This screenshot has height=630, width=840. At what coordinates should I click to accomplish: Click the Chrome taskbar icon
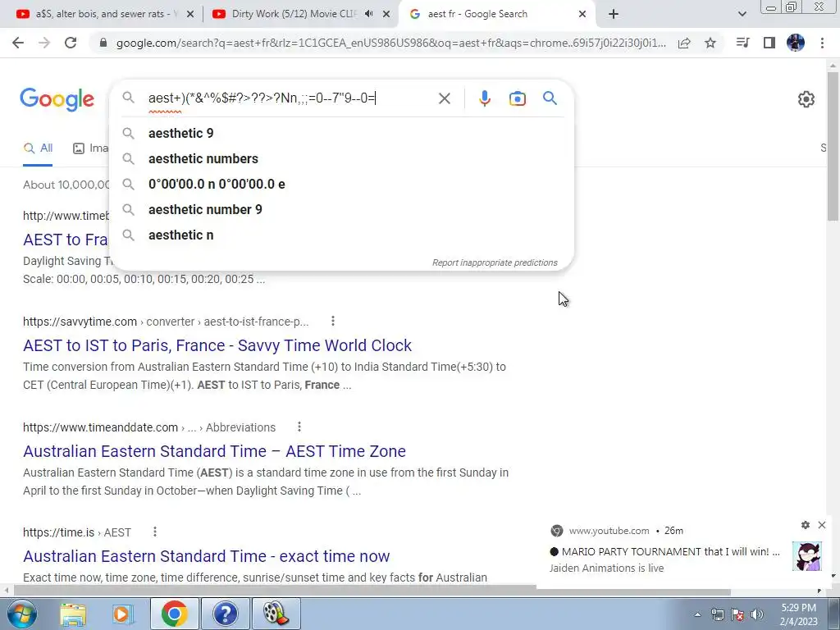pyautogui.click(x=174, y=614)
